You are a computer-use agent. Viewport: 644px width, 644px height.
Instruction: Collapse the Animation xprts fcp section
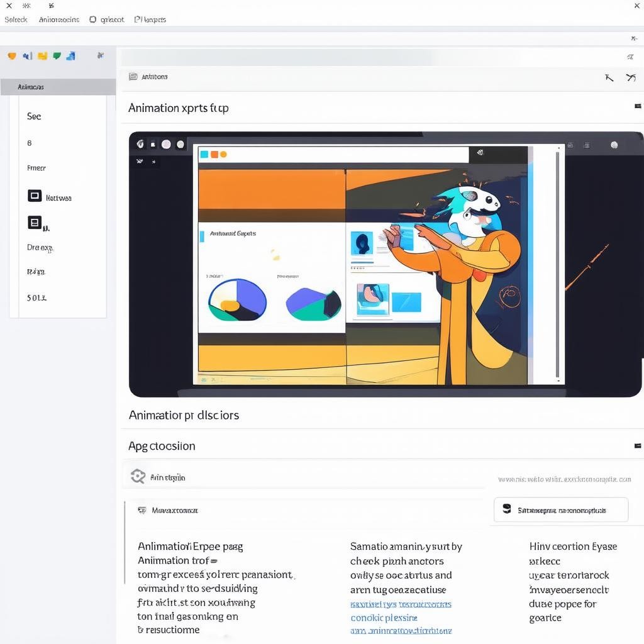pyautogui.click(x=638, y=107)
